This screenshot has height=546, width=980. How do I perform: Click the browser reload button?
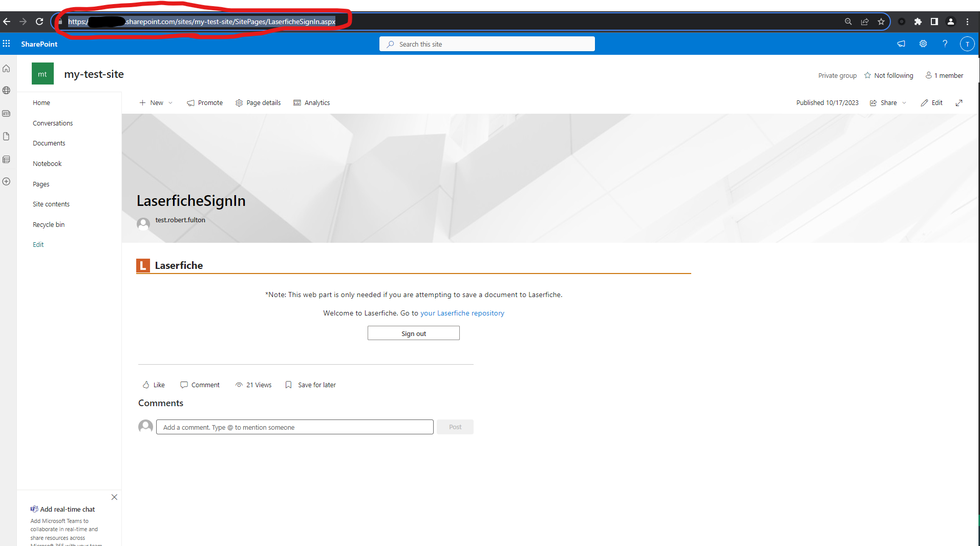39,22
